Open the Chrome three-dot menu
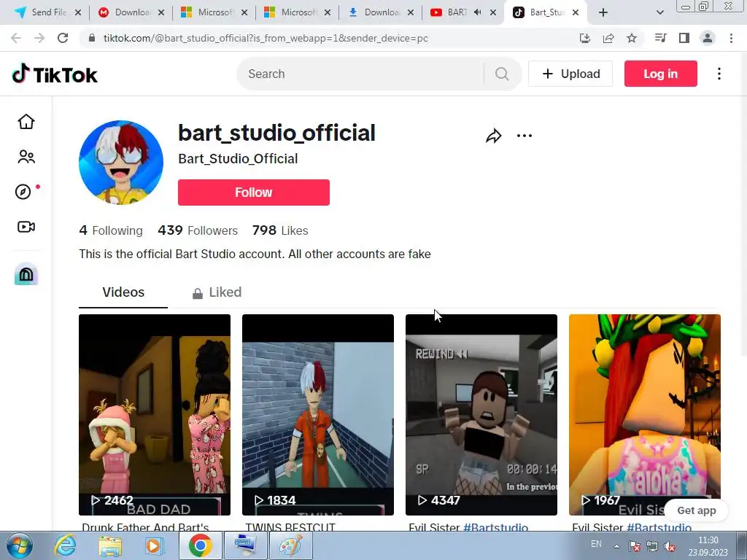 [x=731, y=38]
